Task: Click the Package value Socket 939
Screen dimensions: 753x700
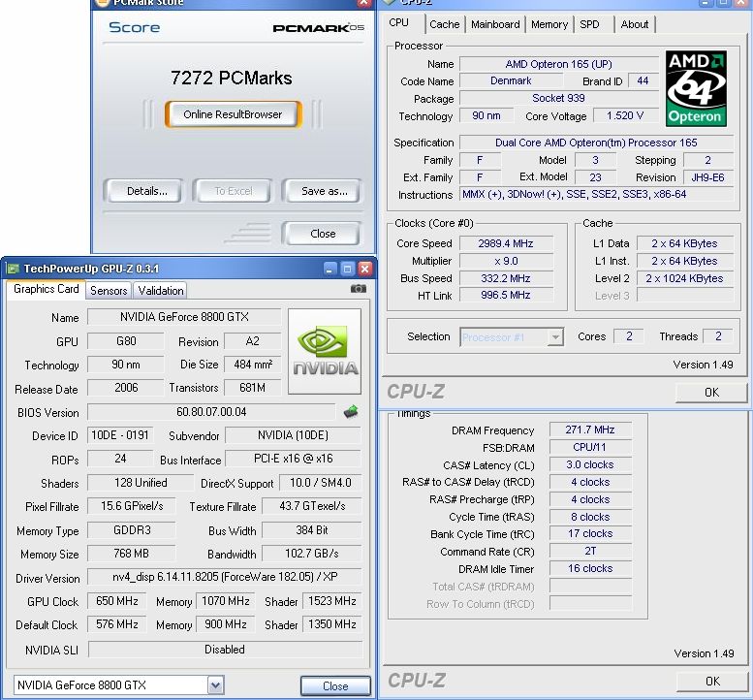Action: pyautogui.click(x=559, y=98)
